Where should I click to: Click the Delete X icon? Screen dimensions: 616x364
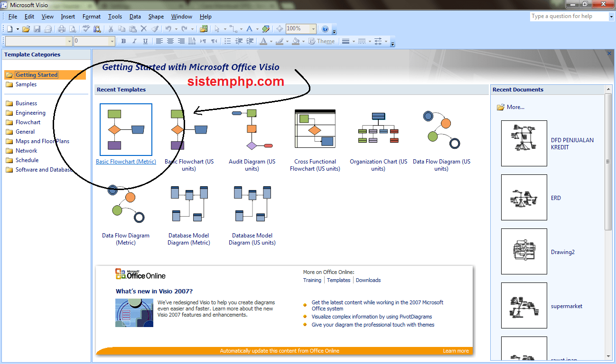(x=144, y=29)
